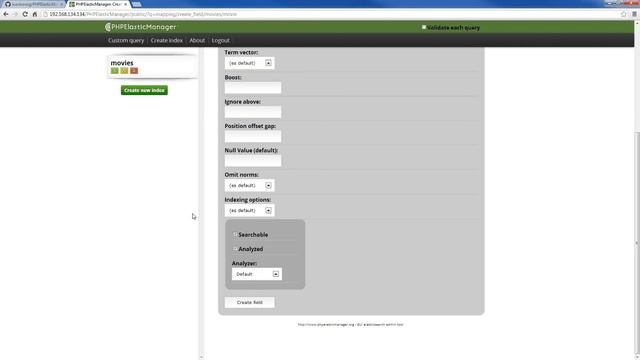640x360 pixels.
Task: Click the yellow icon under movies index
Action: tap(124, 71)
